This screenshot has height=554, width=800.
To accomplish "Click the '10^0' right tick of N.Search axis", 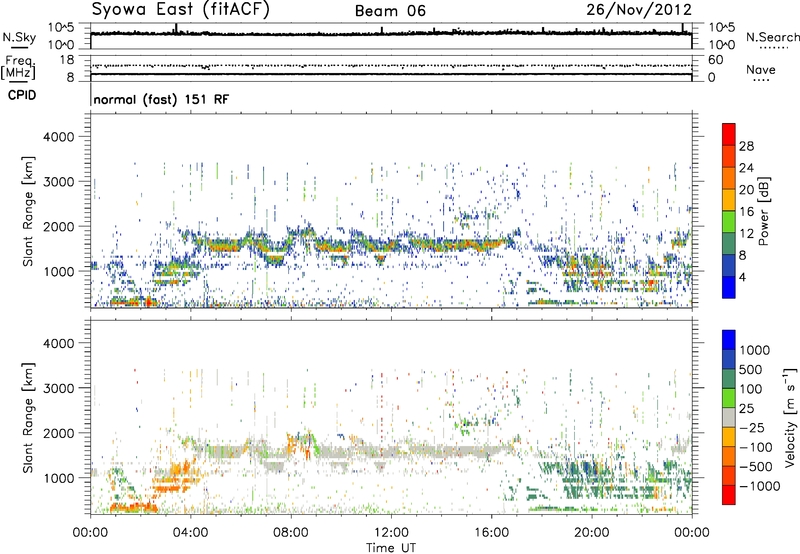I will click(721, 45).
